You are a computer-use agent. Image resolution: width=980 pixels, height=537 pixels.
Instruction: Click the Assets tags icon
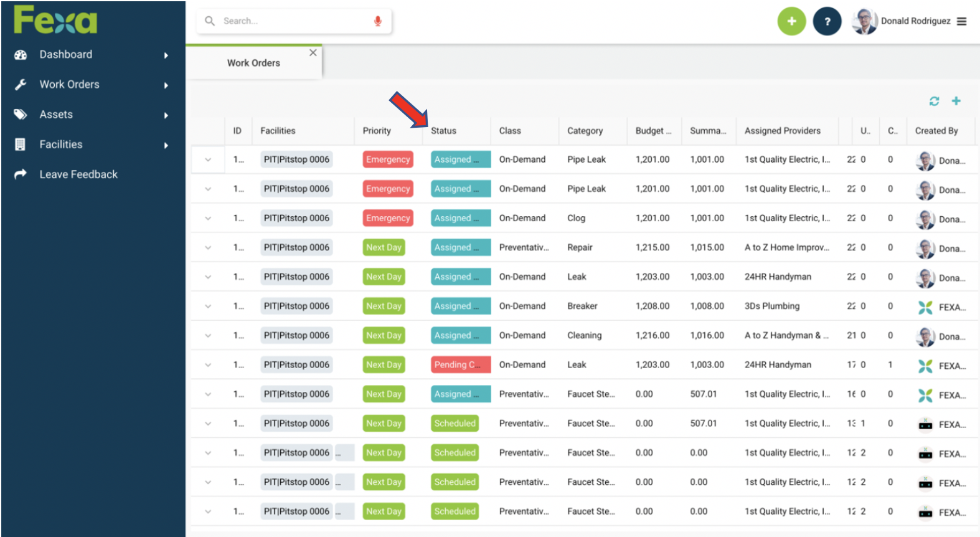21,115
